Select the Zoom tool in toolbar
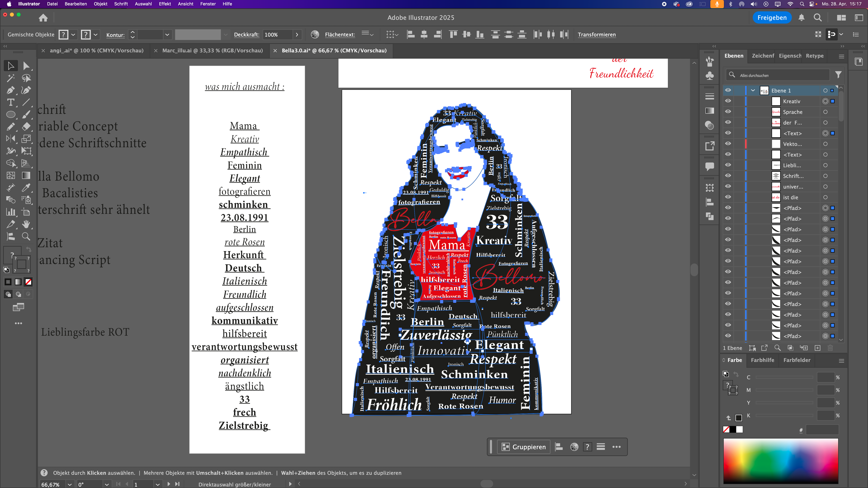The image size is (868, 488). (x=26, y=236)
